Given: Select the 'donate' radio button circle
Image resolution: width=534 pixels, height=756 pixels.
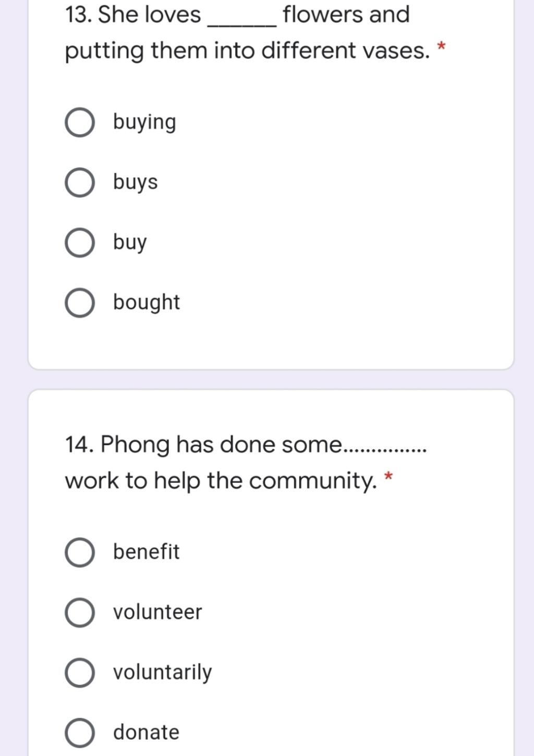Looking at the screenshot, I should click(x=80, y=733).
